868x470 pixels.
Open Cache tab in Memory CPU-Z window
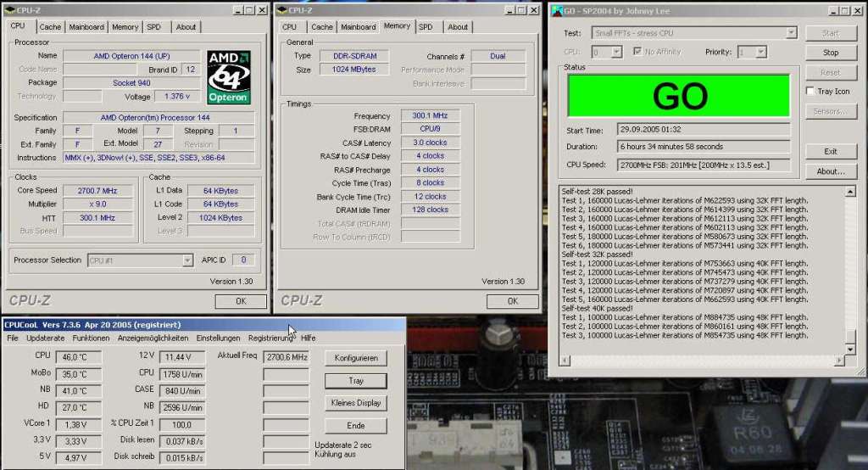pos(321,26)
